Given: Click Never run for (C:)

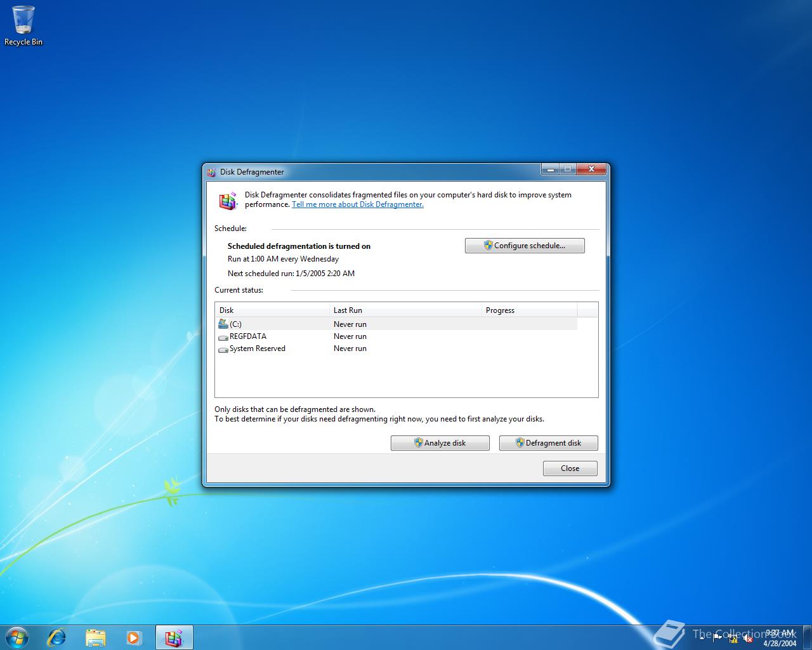Looking at the screenshot, I should click(350, 324).
